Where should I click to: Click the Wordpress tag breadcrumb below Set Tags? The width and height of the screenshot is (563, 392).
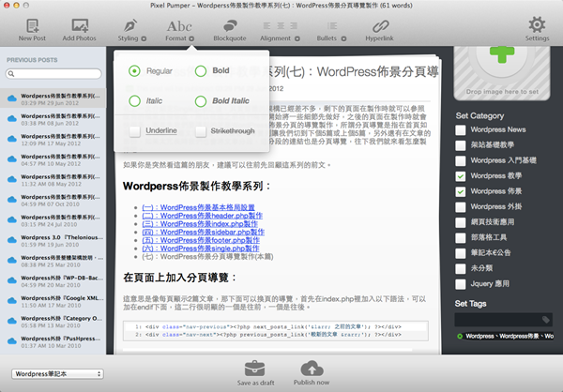click(x=505, y=337)
